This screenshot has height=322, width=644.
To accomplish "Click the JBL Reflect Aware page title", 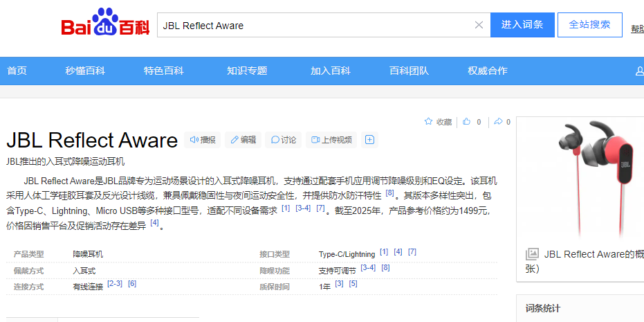I will coord(92,141).
